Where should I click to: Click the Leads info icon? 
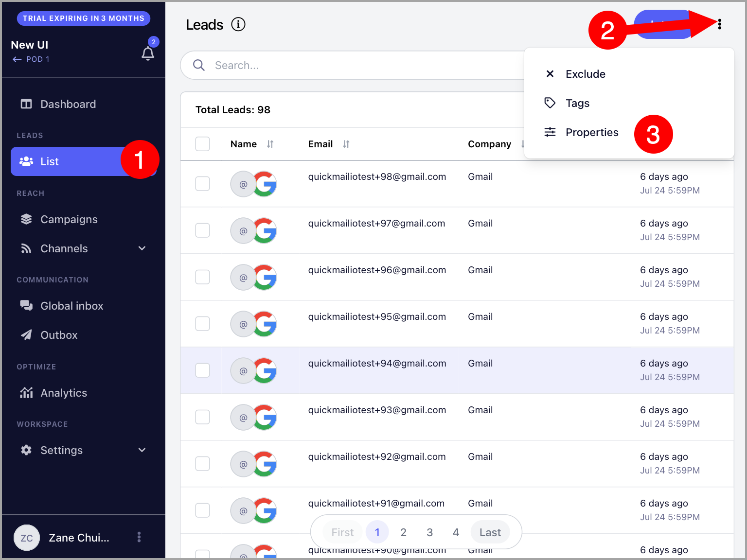coord(238,24)
